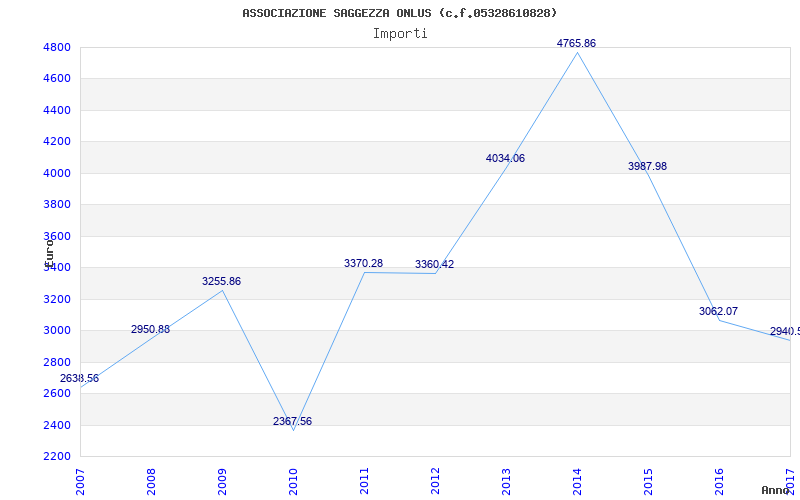800x500 pixels.
Task: Click y-axis tick label 2400
Action: coord(56,426)
